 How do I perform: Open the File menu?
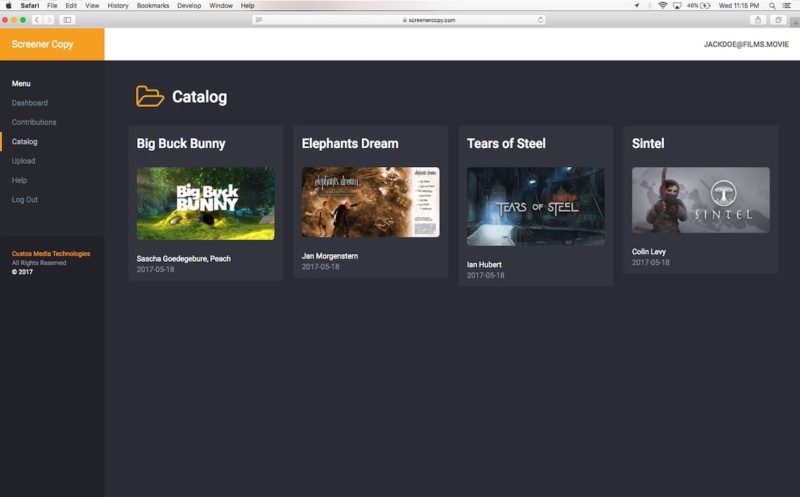[52, 6]
